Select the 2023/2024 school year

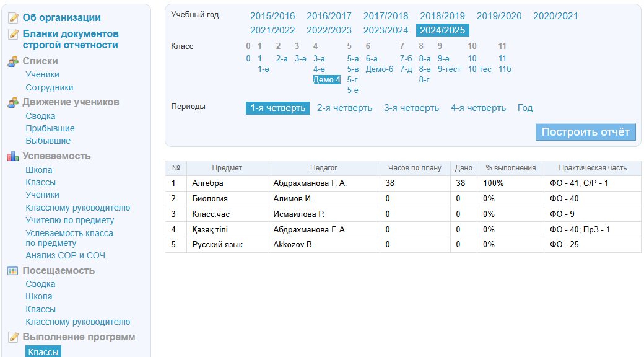[385, 30]
